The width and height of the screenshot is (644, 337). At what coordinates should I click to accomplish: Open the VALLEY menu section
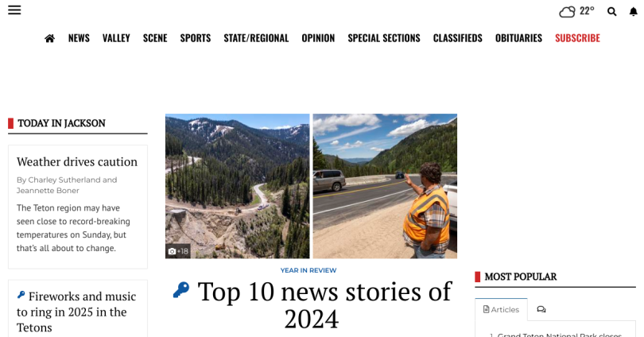tap(116, 38)
